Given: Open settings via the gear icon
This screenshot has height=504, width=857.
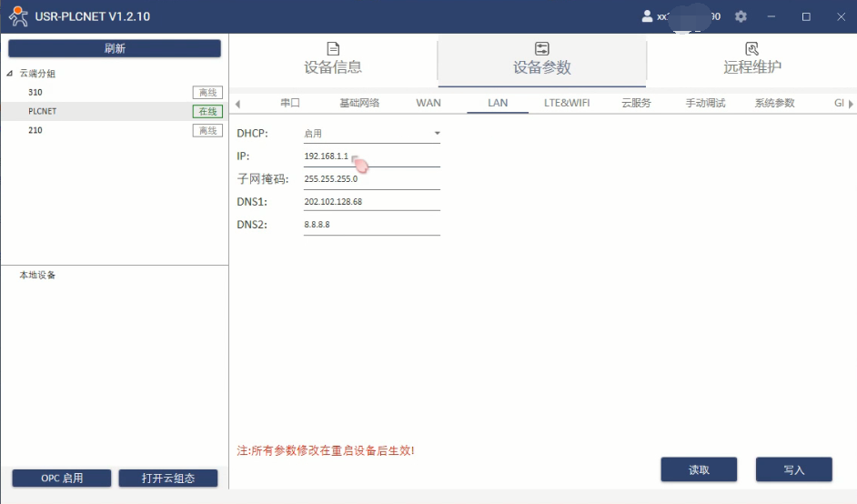Looking at the screenshot, I should (741, 16).
